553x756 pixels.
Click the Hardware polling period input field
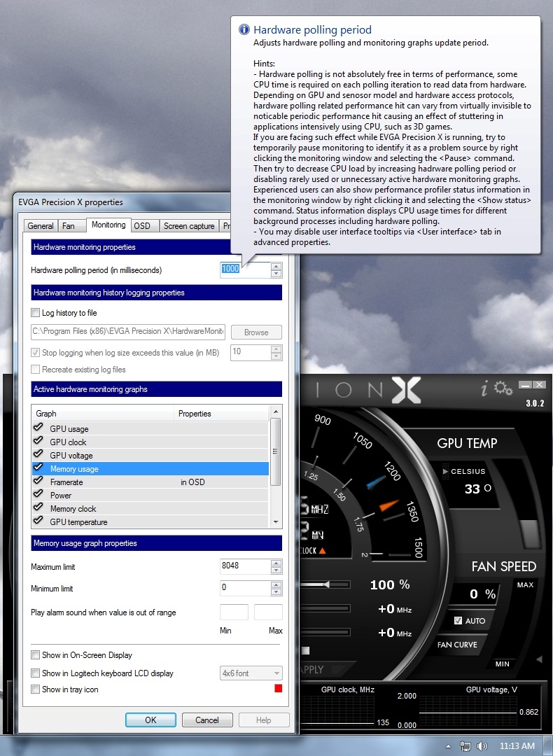point(246,270)
